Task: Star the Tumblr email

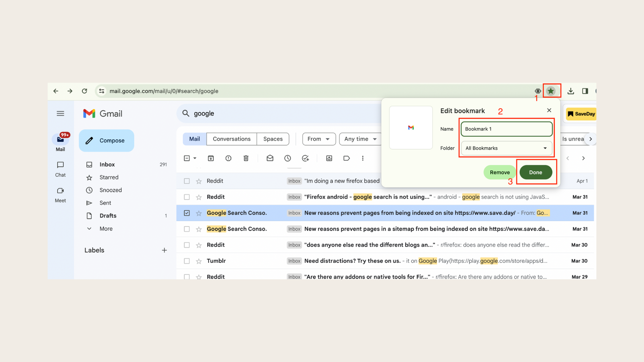Action: click(x=199, y=261)
